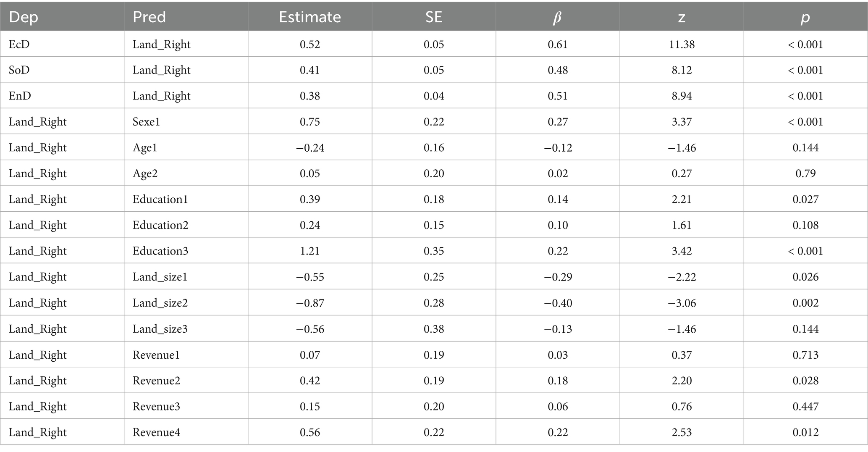Viewport: 868px width, 452px height.
Task: Select the estimate value 1.21
Action: pyautogui.click(x=310, y=251)
